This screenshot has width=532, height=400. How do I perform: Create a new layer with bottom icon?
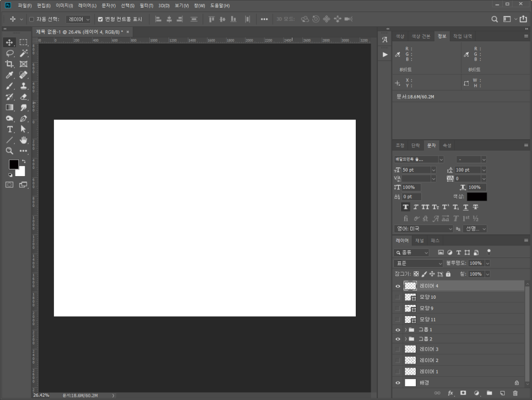502,393
